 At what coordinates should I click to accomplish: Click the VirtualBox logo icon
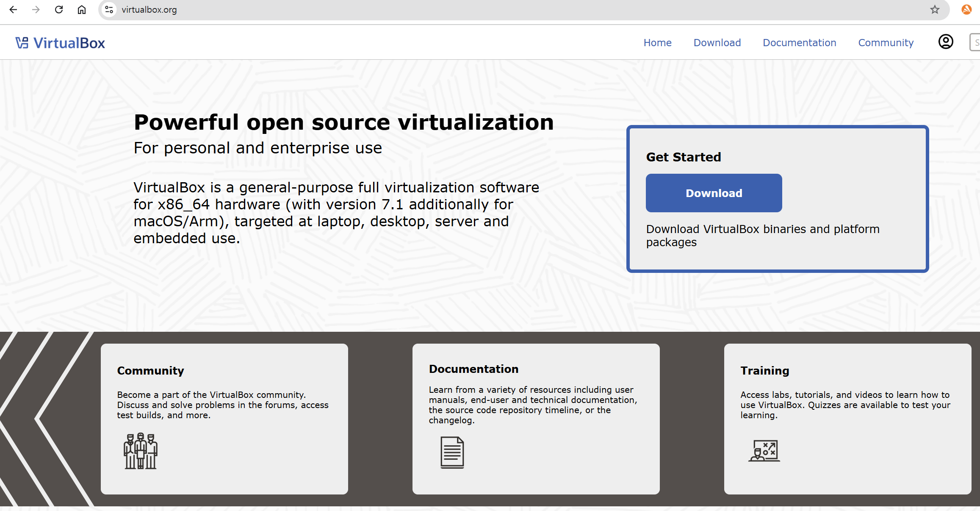pyautogui.click(x=22, y=43)
